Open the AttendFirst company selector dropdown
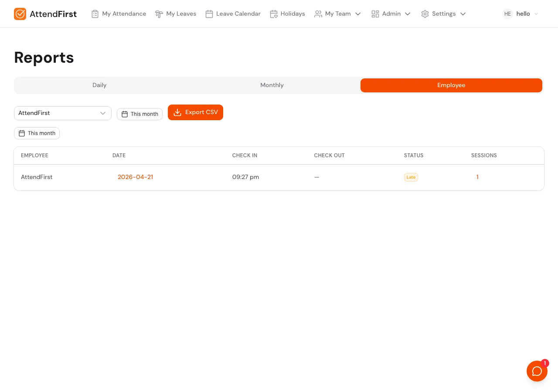Image resolution: width=558 pixels, height=392 pixels. click(x=63, y=113)
